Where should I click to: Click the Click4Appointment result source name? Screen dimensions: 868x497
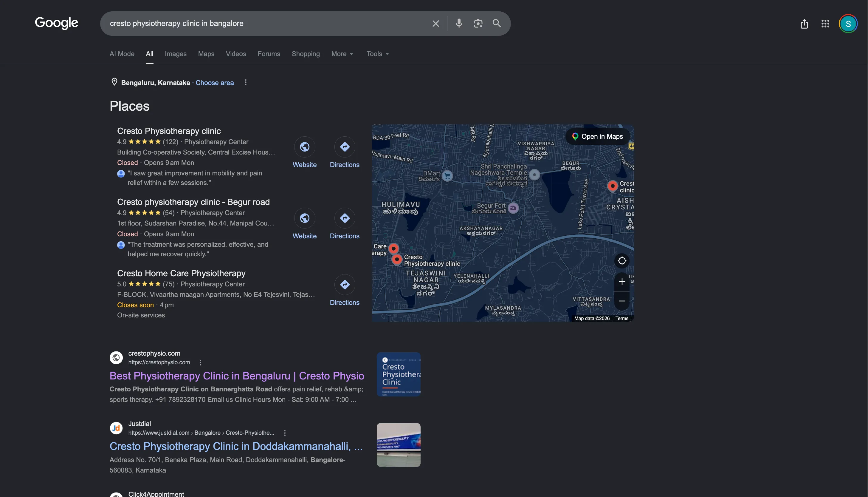[x=156, y=494]
